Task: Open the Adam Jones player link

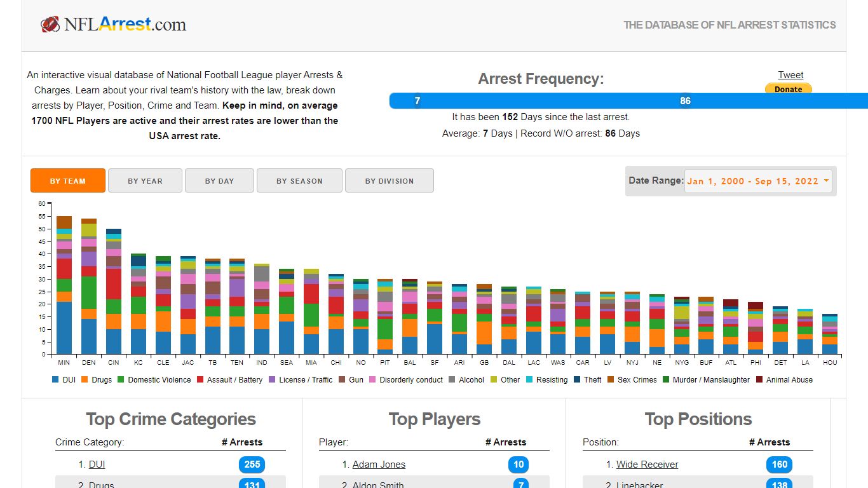Action: [x=379, y=464]
